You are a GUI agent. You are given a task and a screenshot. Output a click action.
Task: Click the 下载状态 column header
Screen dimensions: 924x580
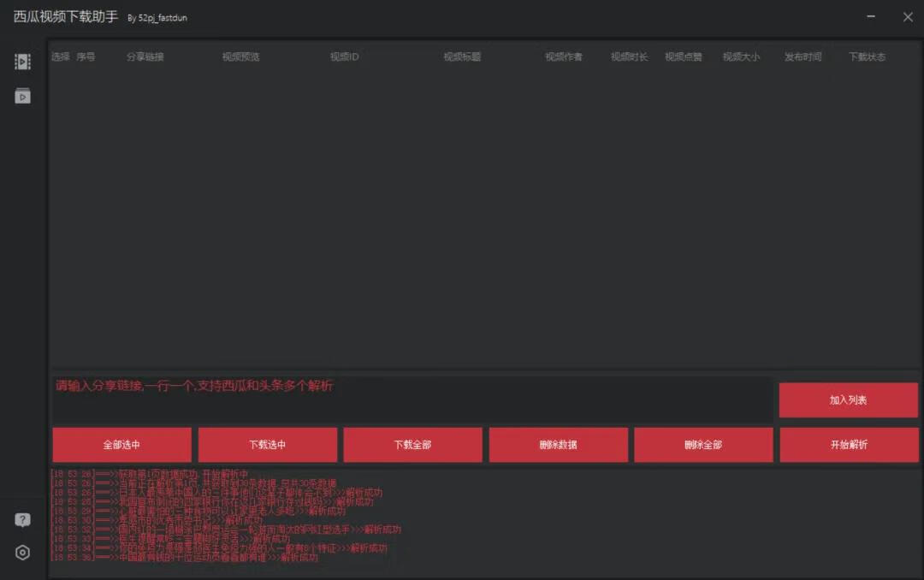click(867, 57)
